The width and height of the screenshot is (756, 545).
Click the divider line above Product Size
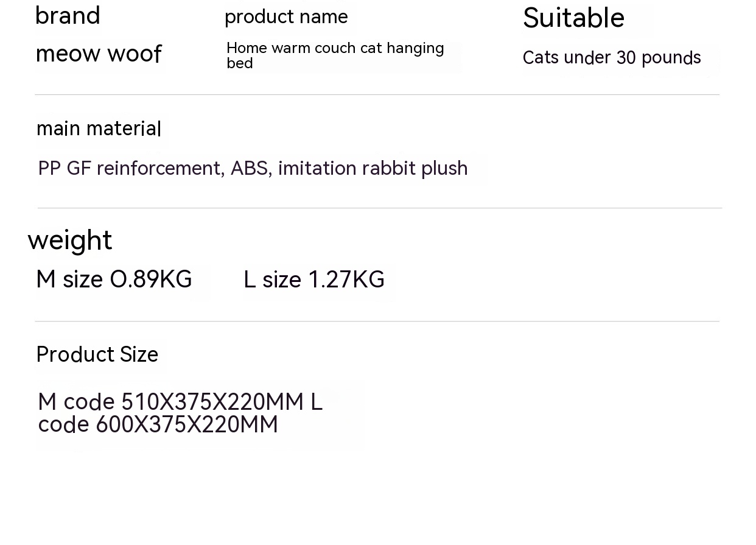coord(377,321)
